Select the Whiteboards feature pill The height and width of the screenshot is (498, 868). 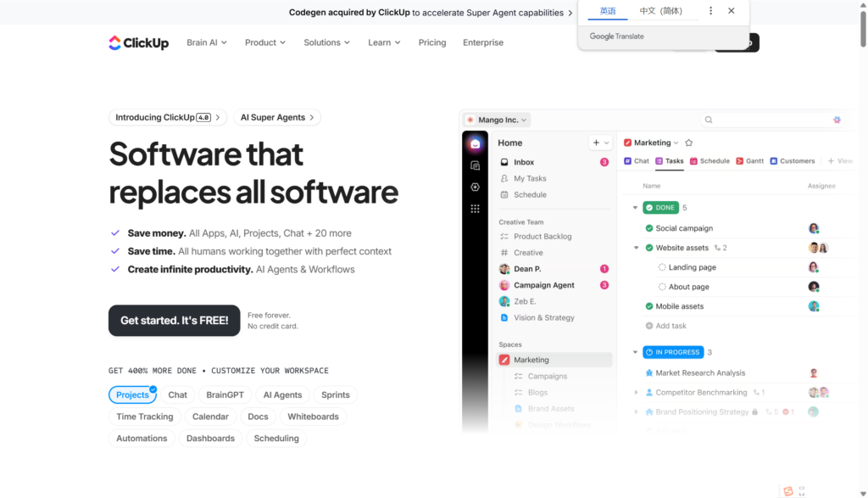coord(313,417)
